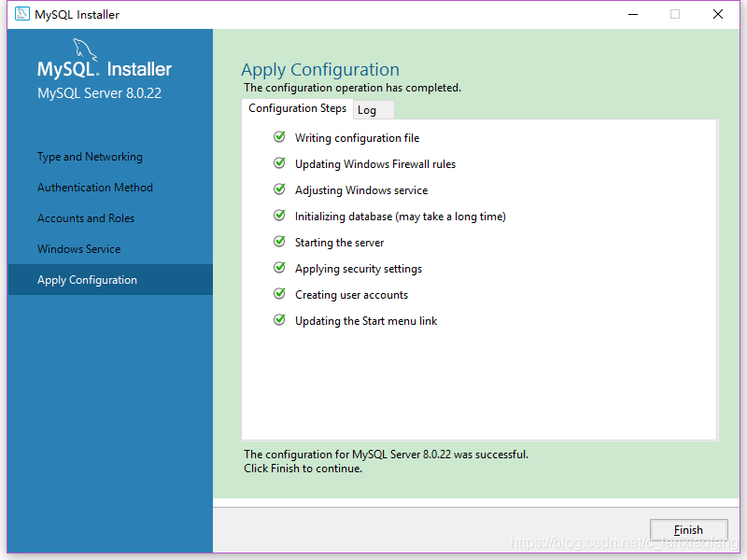The width and height of the screenshot is (747, 560).
Task: Select Type and Networking in the sidebar
Action: pos(90,157)
